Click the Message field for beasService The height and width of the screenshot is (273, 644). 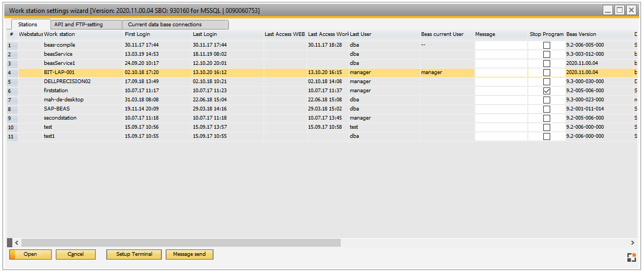click(501, 54)
